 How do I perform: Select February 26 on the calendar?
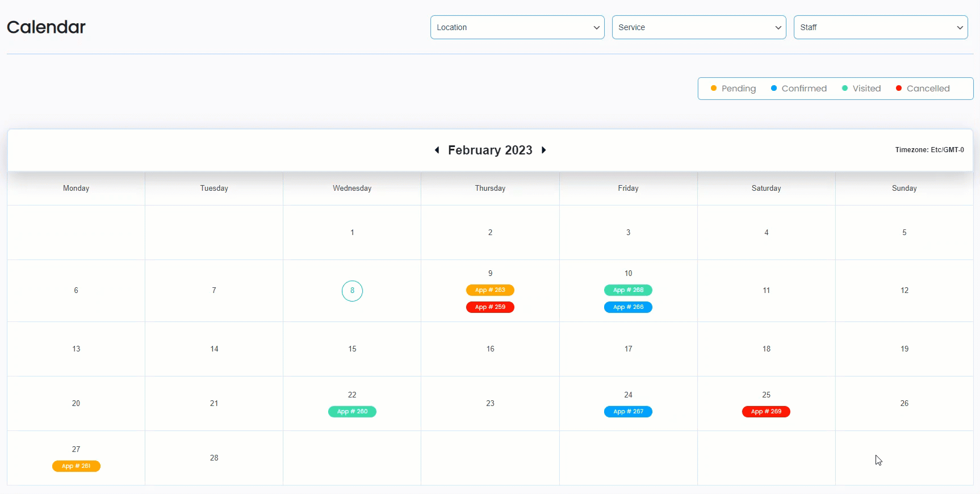coord(904,403)
